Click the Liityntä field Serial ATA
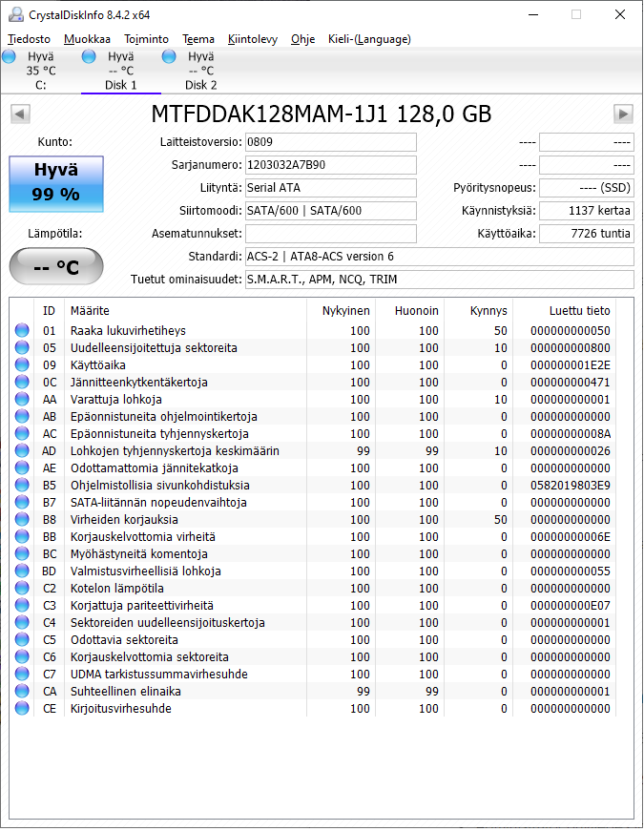 (x=331, y=188)
